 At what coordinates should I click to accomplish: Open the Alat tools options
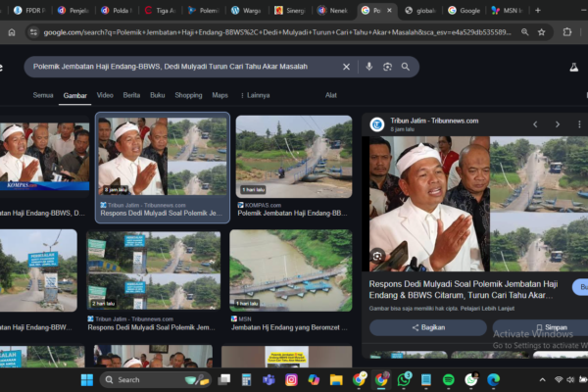click(331, 95)
